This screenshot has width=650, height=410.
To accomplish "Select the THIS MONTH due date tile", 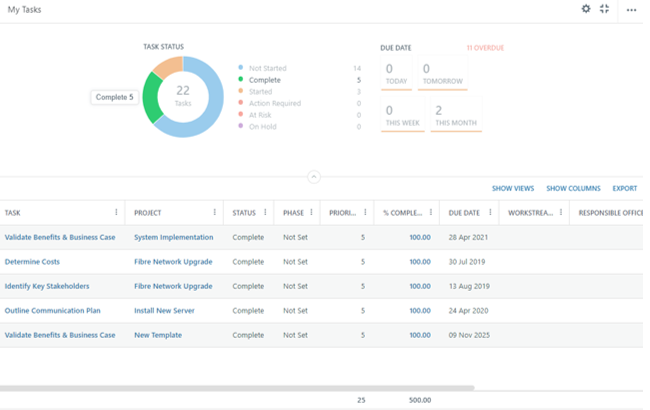I will tap(456, 115).
